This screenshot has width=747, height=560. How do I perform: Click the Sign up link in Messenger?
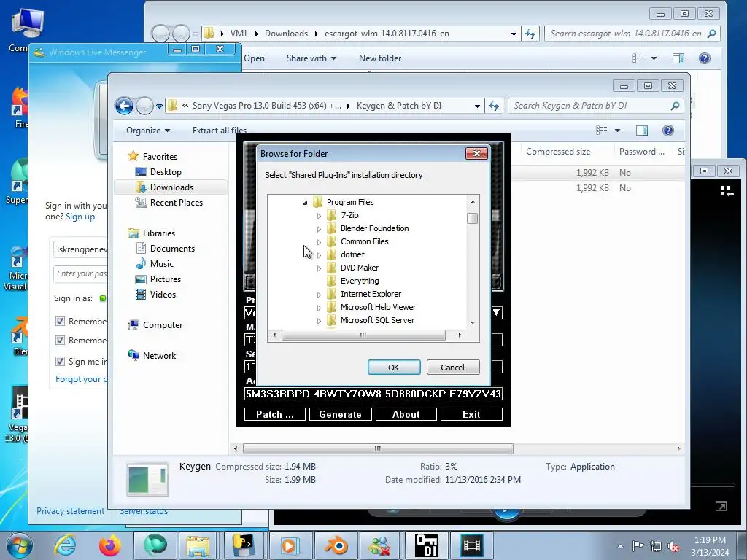(81, 217)
